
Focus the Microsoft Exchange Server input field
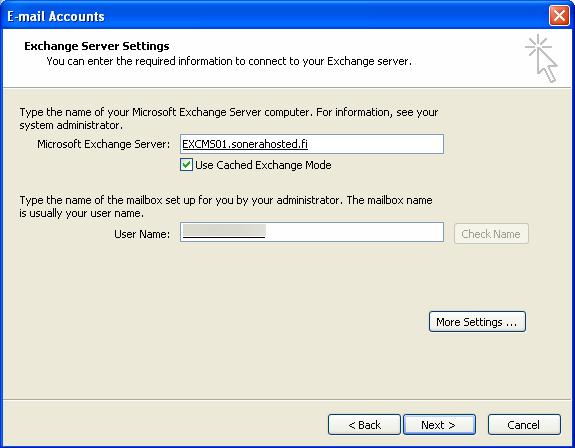pyautogui.click(x=312, y=144)
